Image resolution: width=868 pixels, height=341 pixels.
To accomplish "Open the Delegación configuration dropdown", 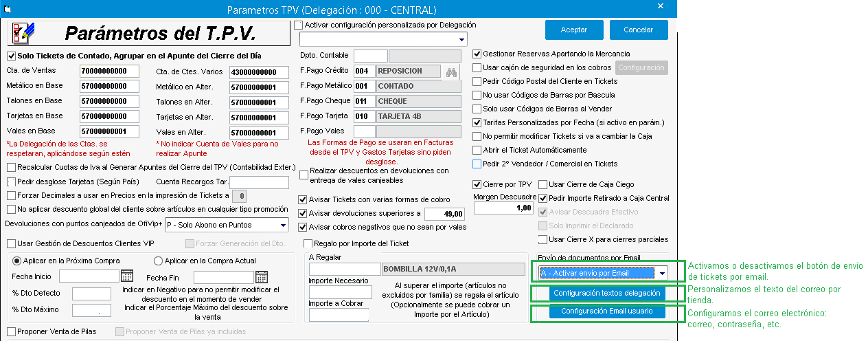I will tap(461, 38).
